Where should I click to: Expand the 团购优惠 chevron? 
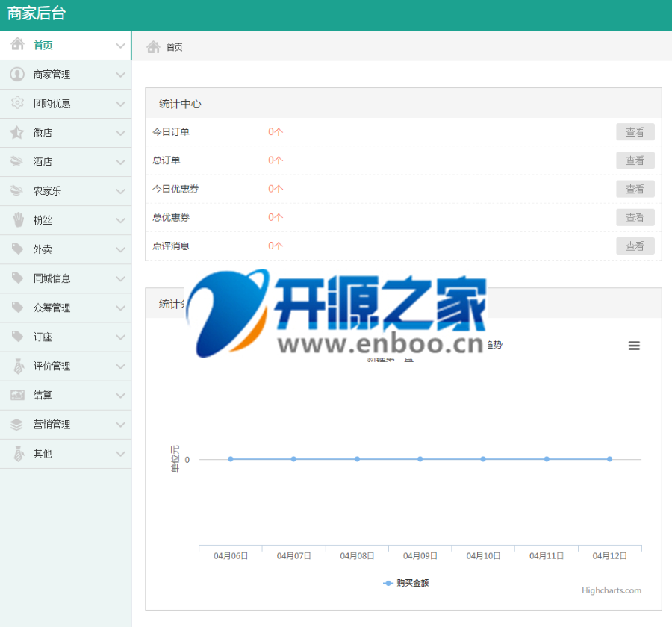coord(120,104)
